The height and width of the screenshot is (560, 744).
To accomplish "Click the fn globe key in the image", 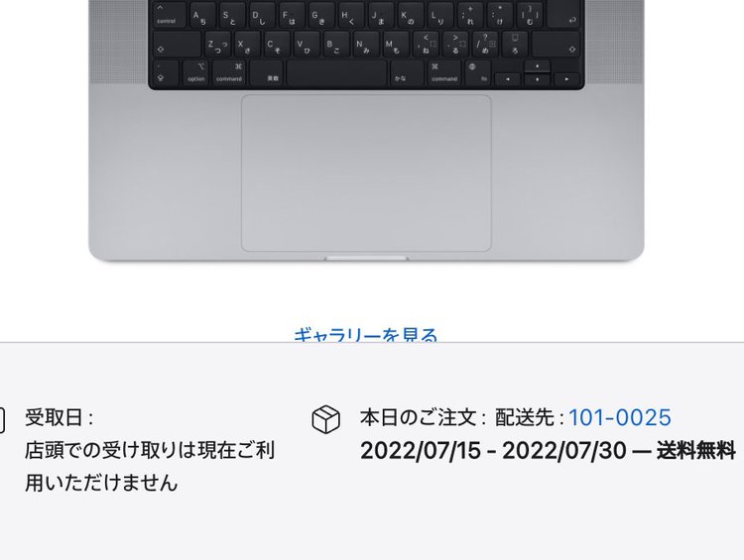I will point(477,72).
